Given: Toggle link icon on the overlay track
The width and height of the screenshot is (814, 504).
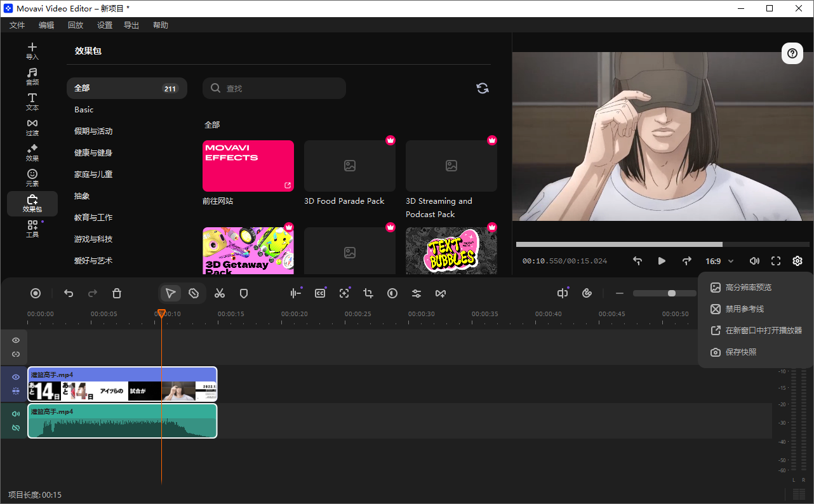Looking at the screenshot, I should [16, 354].
